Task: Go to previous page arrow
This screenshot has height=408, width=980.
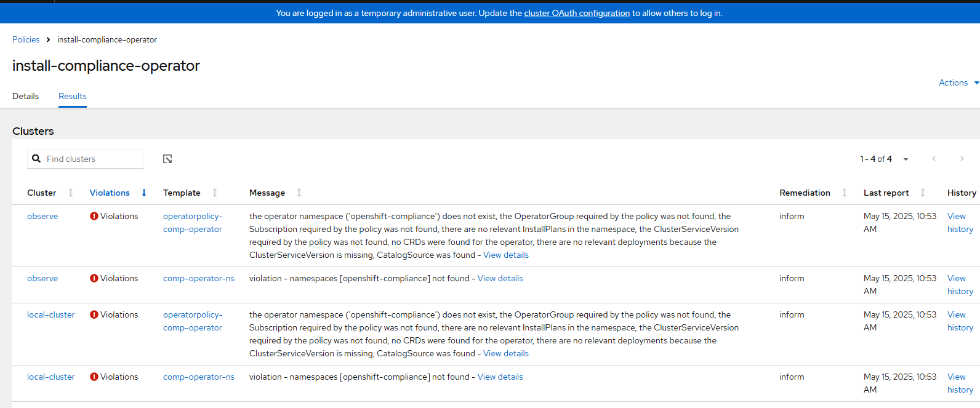Action: tap(934, 159)
